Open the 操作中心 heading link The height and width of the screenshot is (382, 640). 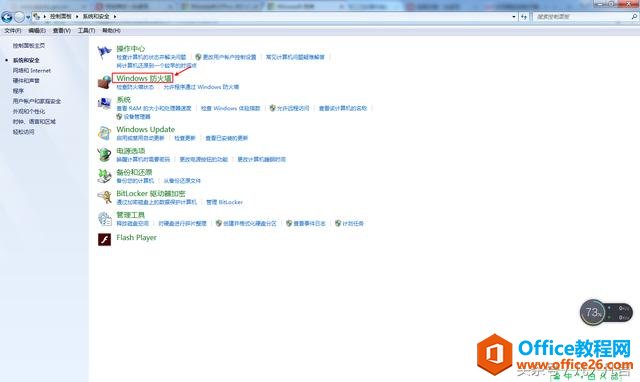click(x=131, y=49)
